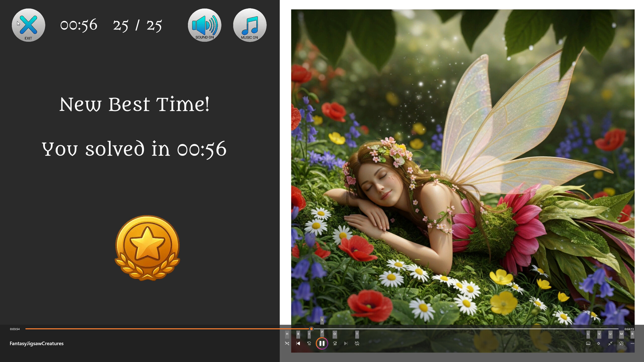Screen dimensions: 644x362
Task: Pause the playing video
Action: tap(322, 343)
